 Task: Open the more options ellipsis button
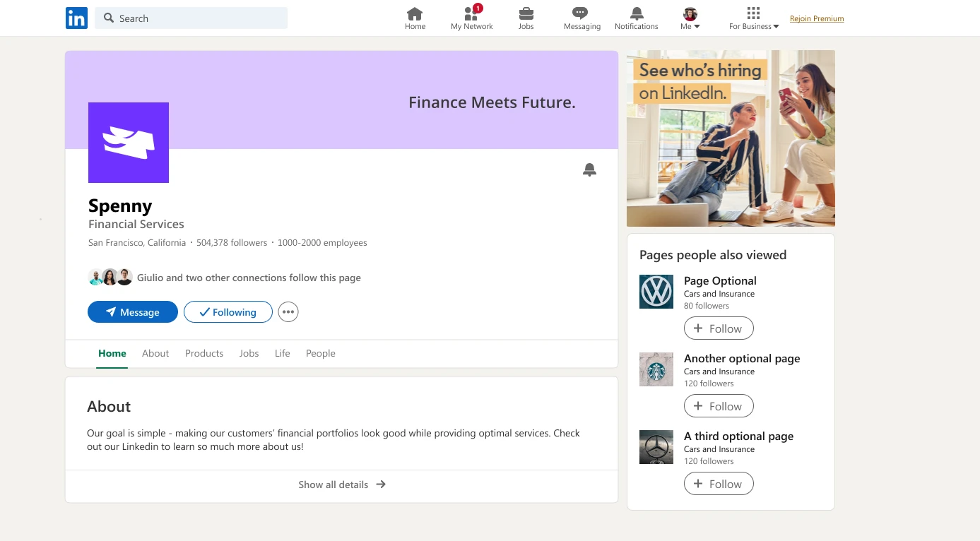click(288, 312)
